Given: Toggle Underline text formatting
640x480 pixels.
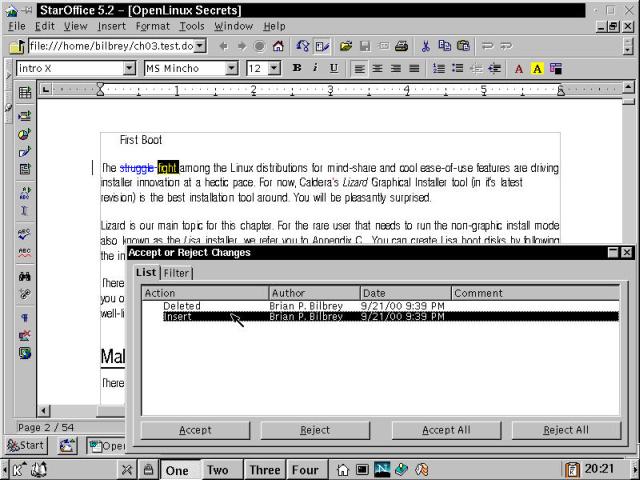Looking at the screenshot, I should tap(333, 68).
